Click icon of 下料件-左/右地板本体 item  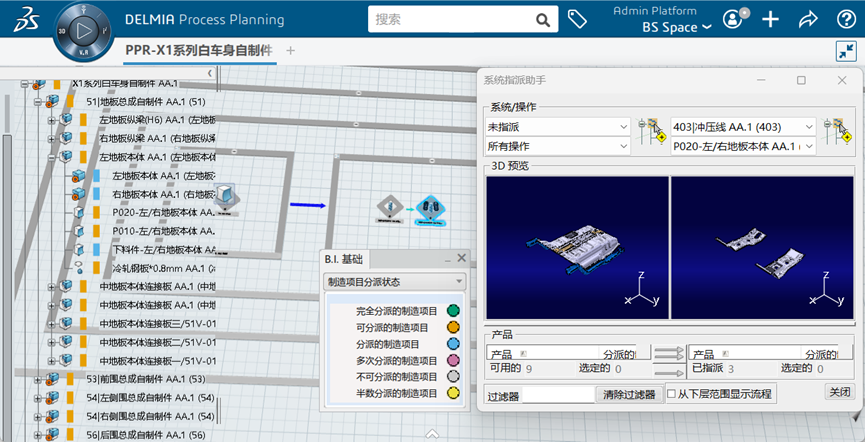coord(78,249)
